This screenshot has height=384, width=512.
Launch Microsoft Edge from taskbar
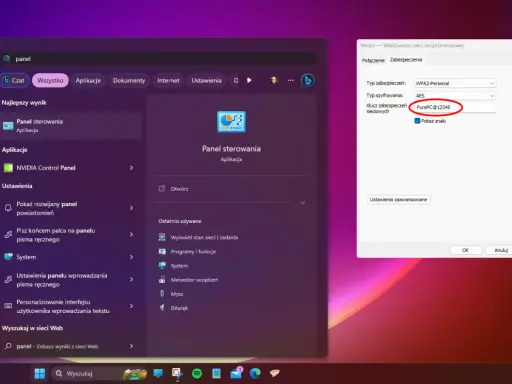click(255, 373)
